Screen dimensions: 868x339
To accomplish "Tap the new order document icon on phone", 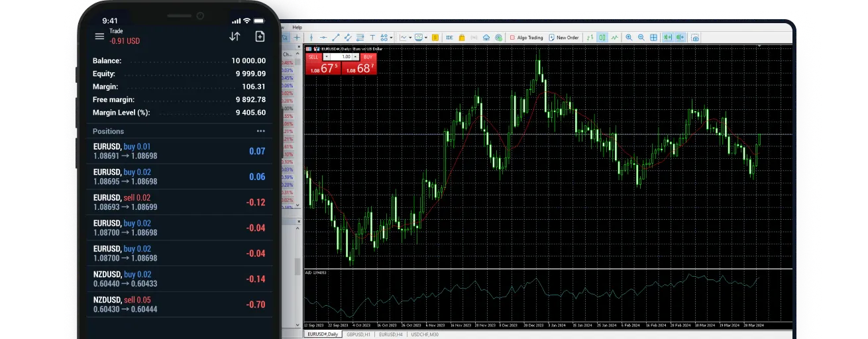I will [x=260, y=36].
